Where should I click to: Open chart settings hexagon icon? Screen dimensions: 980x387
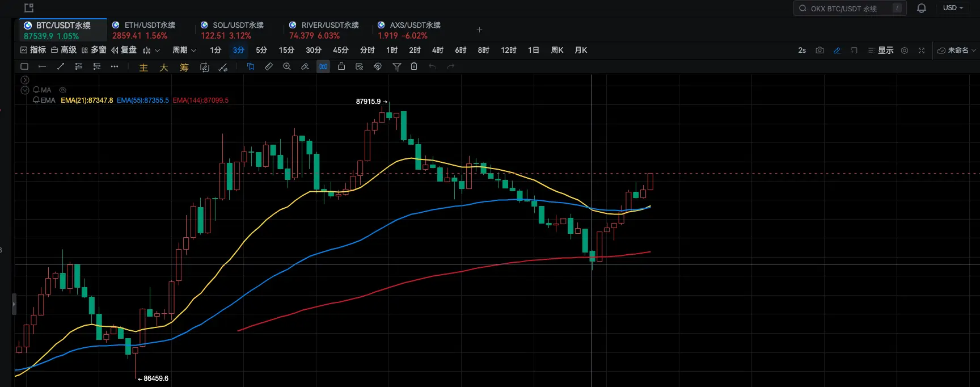905,50
